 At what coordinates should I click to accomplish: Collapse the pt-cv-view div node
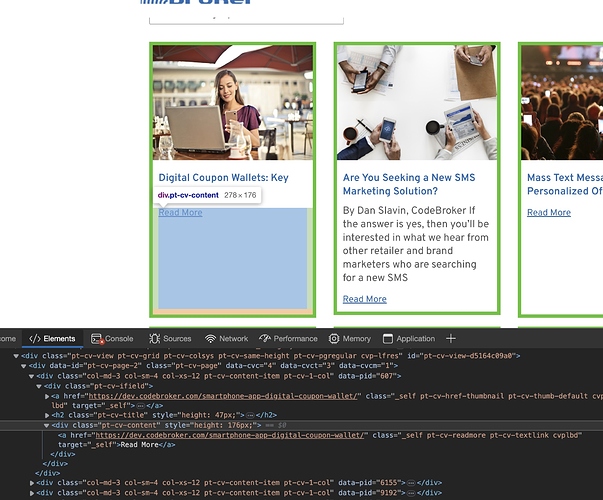16,356
